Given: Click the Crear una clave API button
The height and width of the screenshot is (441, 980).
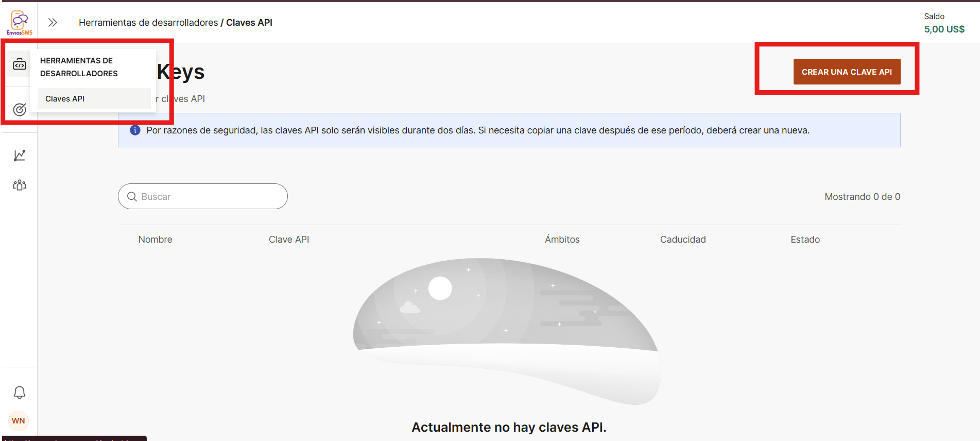Looking at the screenshot, I should pos(847,72).
